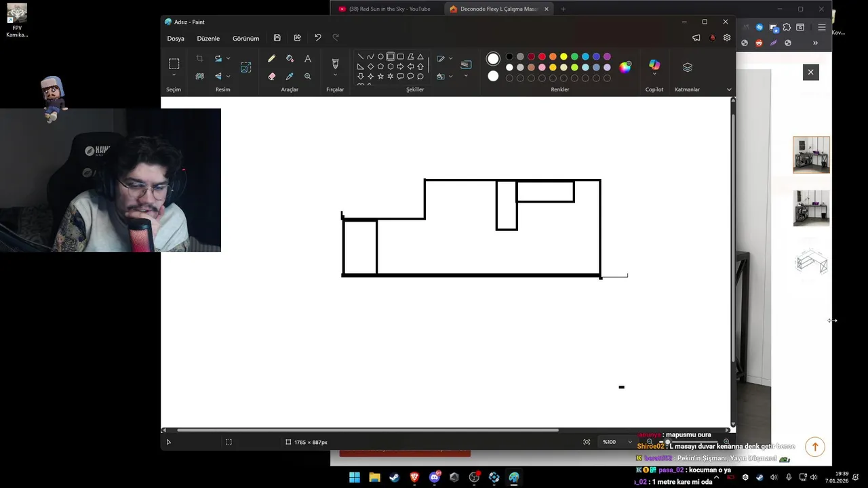Open the Edit colors wheel

coord(625,67)
